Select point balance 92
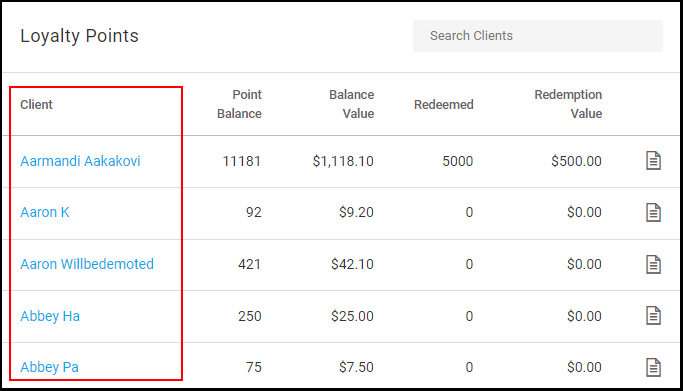The height and width of the screenshot is (391, 683). coord(254,212)
